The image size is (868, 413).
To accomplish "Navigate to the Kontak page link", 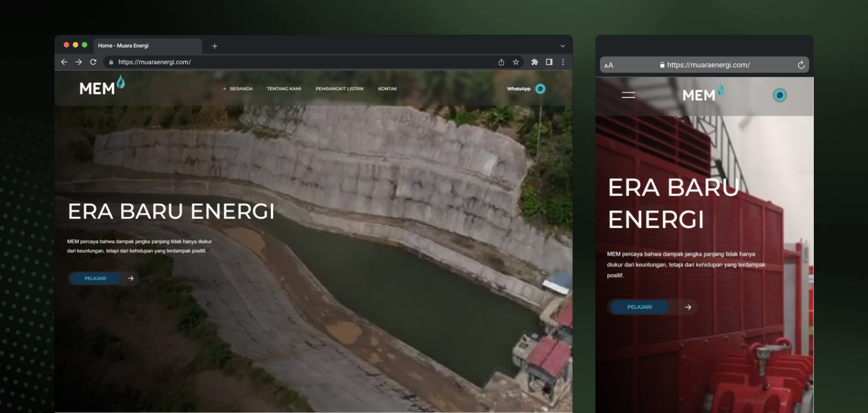I will pyautogui.click(x=388, y=88).
